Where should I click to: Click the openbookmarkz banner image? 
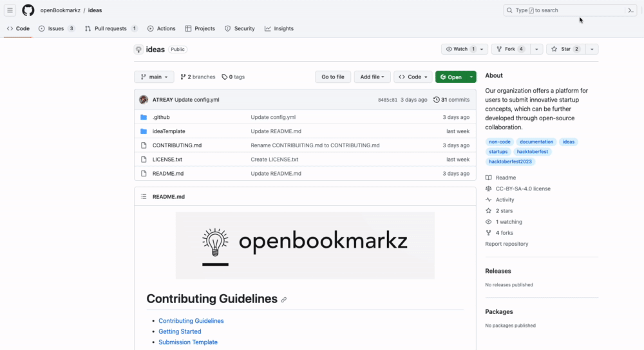tap(305, 245)
